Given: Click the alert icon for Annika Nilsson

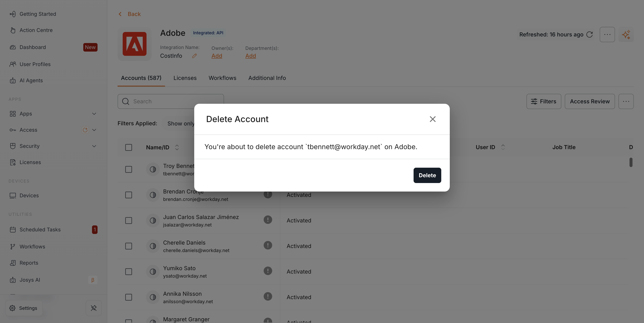Looking at the screenshot, I should pyautogui.click(x=268, y=297).
